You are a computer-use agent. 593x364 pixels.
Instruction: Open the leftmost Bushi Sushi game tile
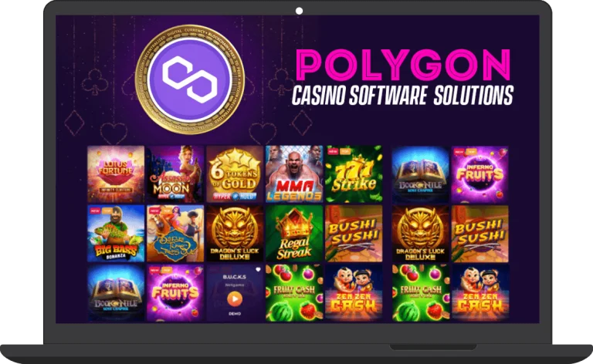tap(354, 234)
